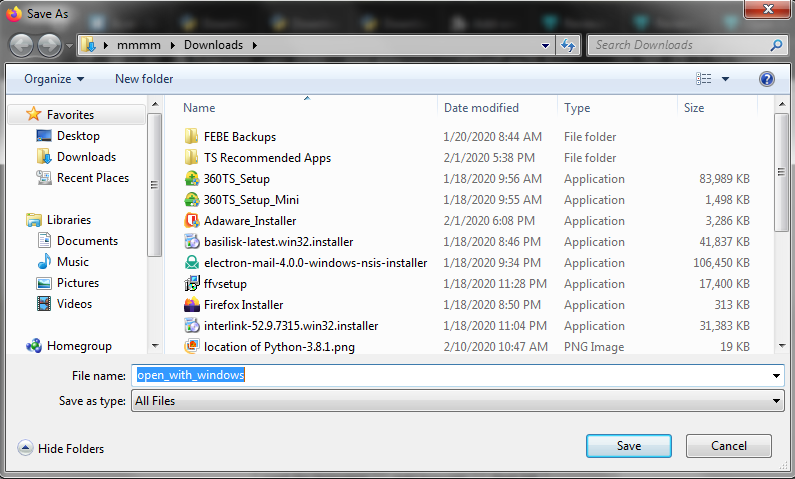Open address bar previous locations dropdown
Image resolution: width=795 pixels, height=479 pixels.
pos(545,46)
